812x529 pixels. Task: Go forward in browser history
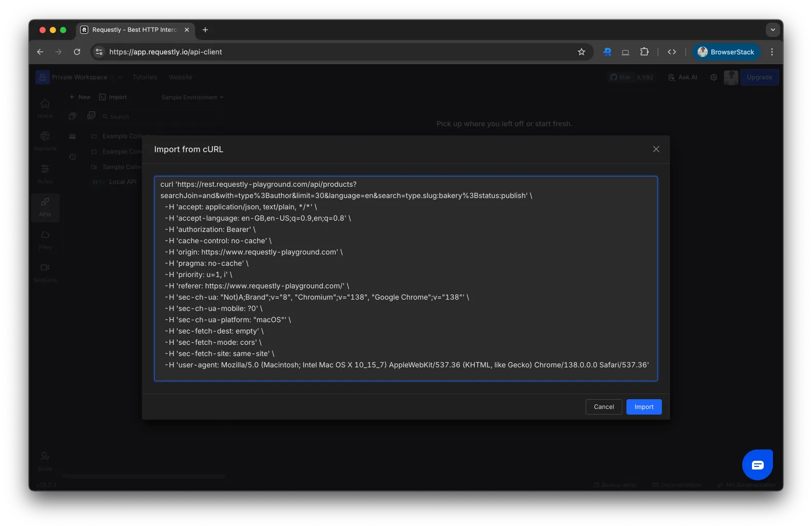coord(59,52)
